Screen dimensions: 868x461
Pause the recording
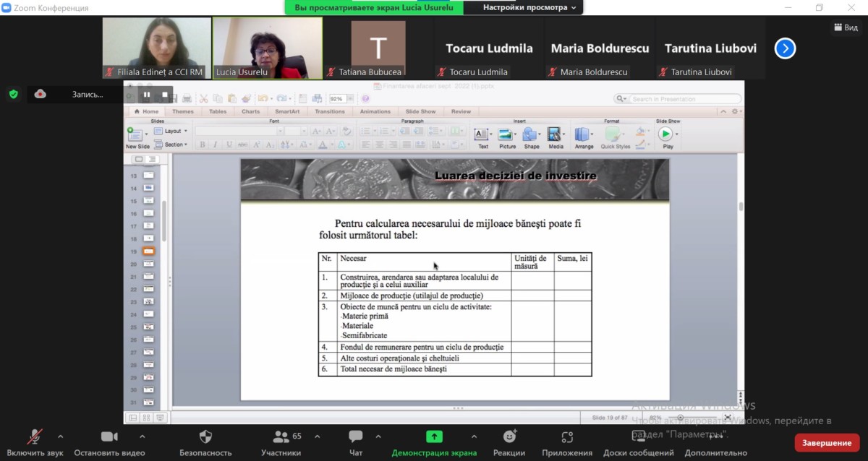tap(147, 94)
